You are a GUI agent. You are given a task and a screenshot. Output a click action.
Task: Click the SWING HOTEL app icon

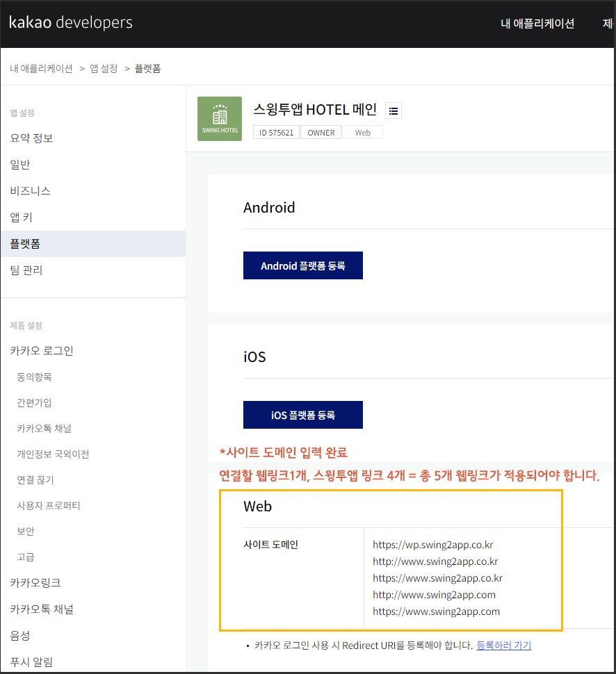219,118
